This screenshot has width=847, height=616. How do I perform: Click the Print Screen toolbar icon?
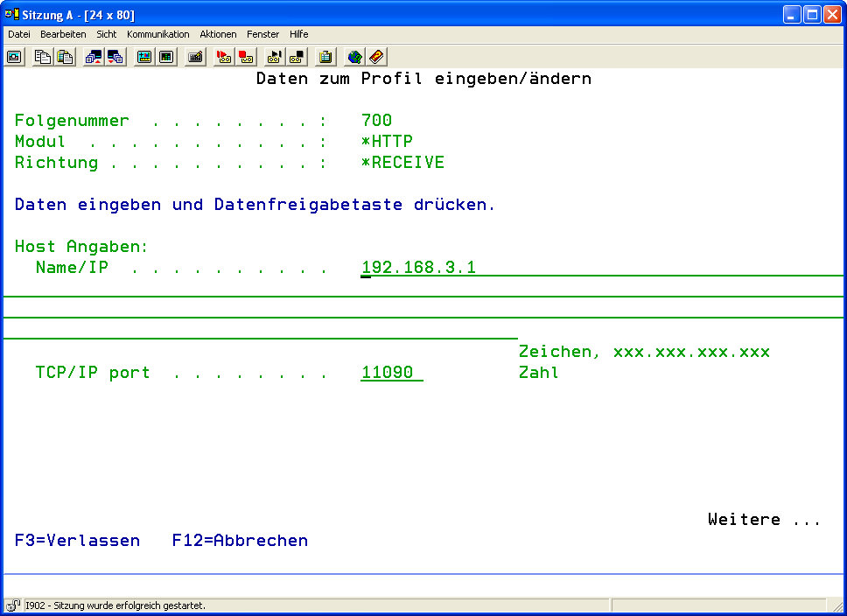pyautogui.click(x=14, y=57)
